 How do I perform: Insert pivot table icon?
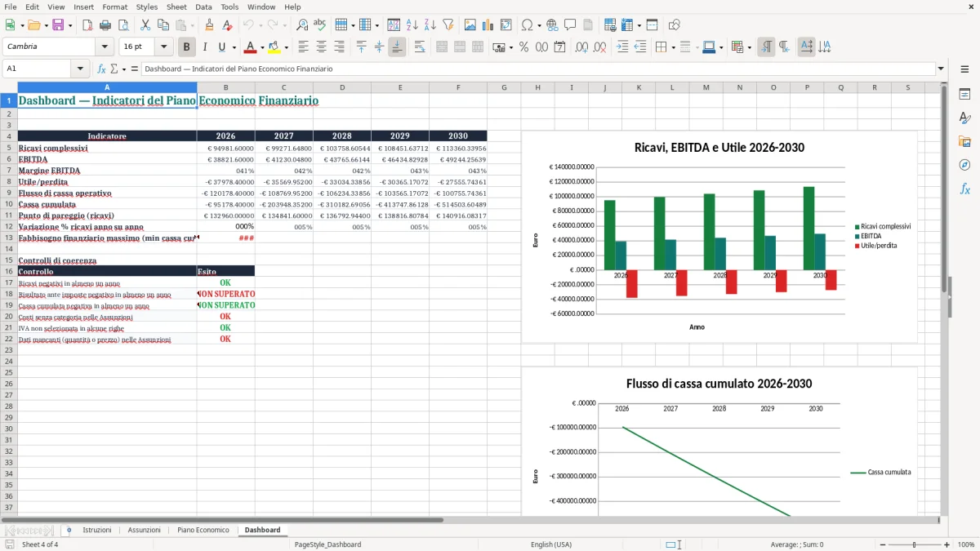[x=506, y=25]
